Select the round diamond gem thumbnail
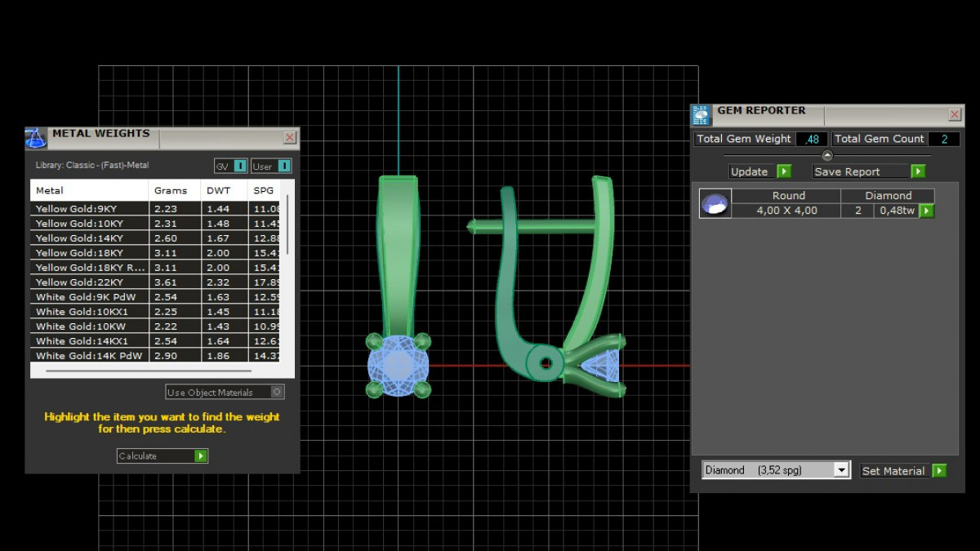This screenshot has width=980, height=551. click(x=715, y=203)
